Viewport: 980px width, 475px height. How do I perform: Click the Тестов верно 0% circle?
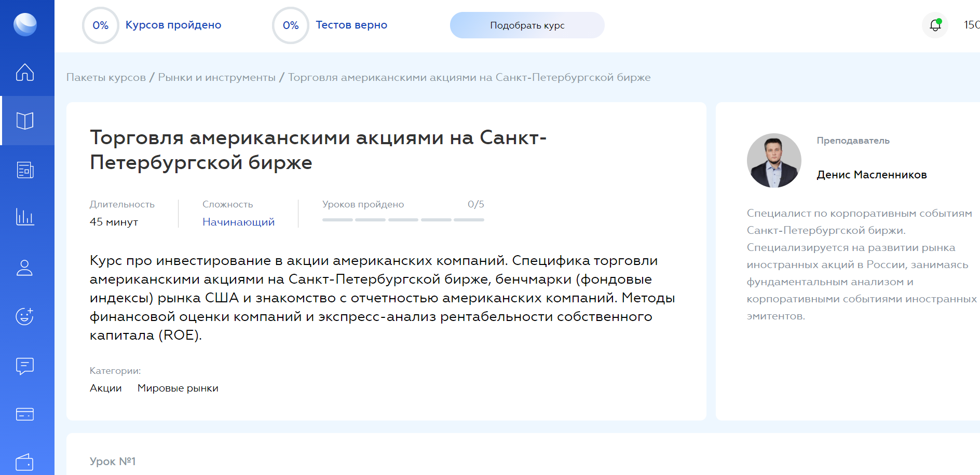coord(291,25)
